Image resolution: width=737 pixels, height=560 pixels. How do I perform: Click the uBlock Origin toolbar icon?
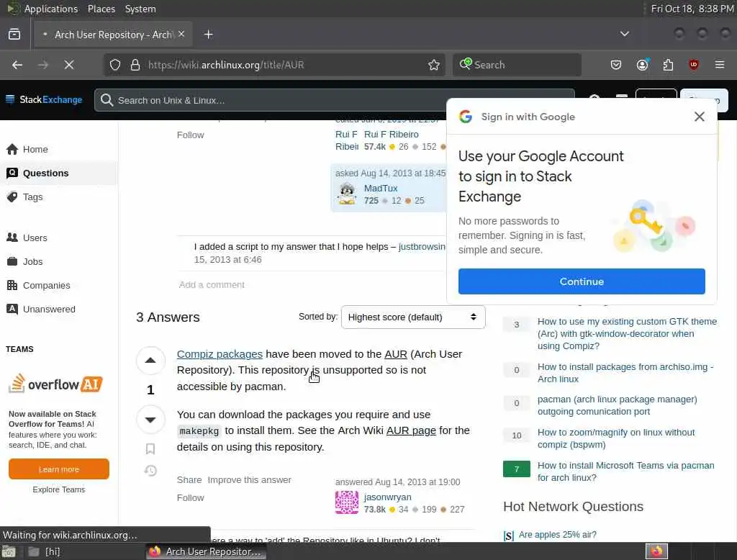[694, 64]
